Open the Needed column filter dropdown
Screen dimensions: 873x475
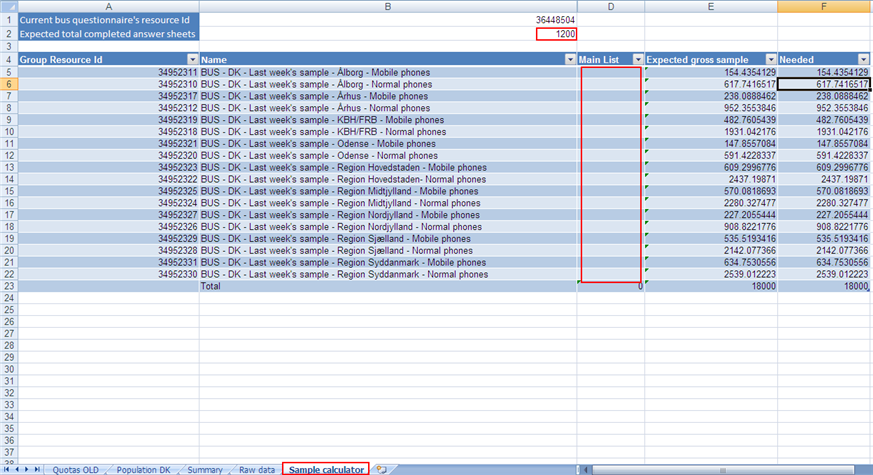[x=865, y=60]
